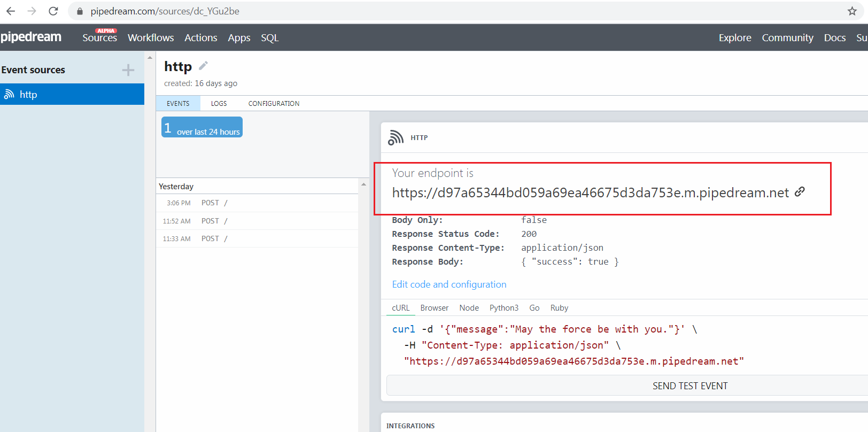Bookmark the page with the star icon
Screen dimensions: 868x432
pyautogui.click(x=852, y=11)
